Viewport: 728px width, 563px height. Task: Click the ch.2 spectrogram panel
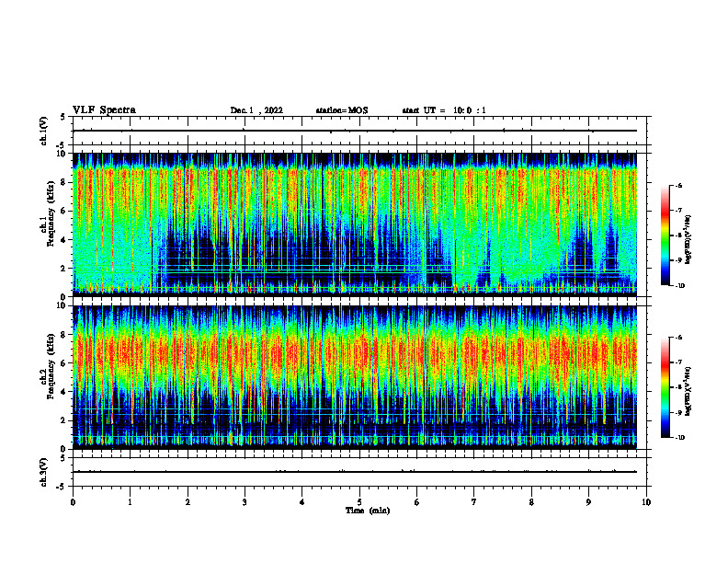[355, 377]
